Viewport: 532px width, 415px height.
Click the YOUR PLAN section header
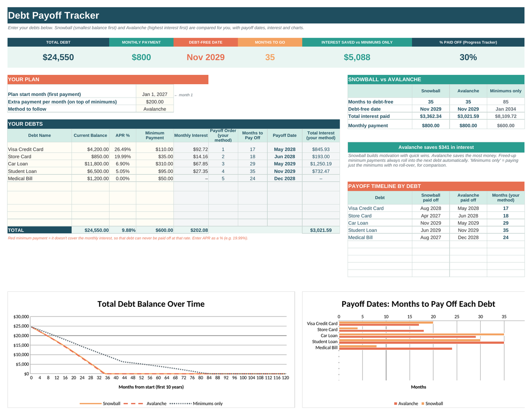pos(108,80)
